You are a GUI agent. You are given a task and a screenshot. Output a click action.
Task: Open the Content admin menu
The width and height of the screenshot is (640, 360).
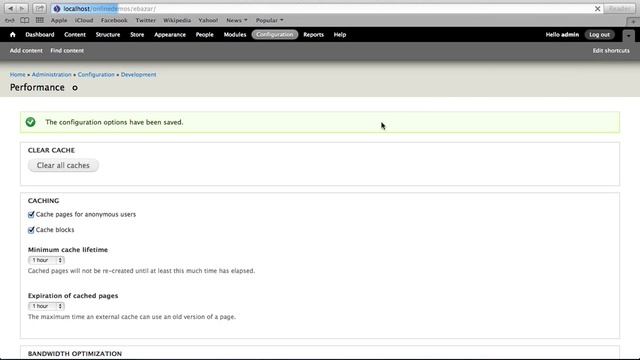point(75,35)
